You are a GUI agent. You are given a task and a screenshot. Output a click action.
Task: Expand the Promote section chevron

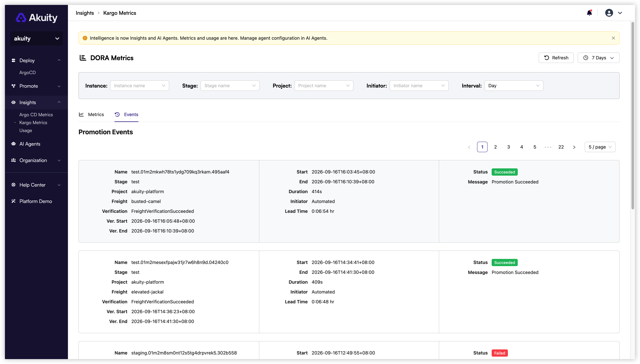tap(59, 86)
